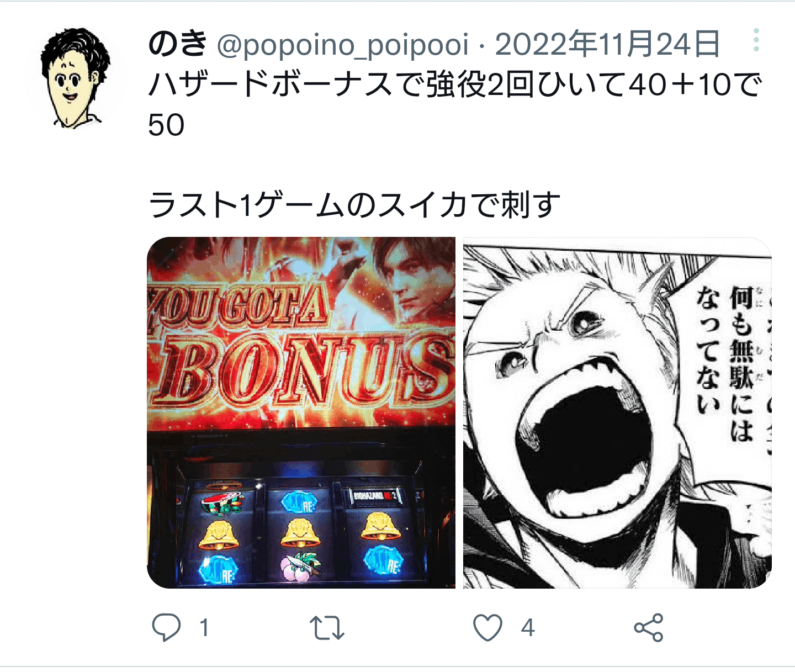The height and width of the screenshot is (672, 795).
Task: Tap the retweet arrows icon
Action: pyautogui.click(x=327, y=628)
